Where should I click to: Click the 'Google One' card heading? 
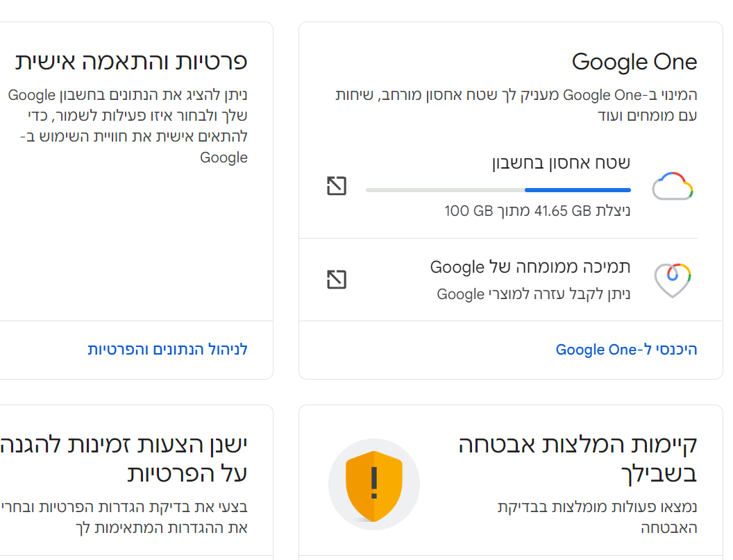634,62
